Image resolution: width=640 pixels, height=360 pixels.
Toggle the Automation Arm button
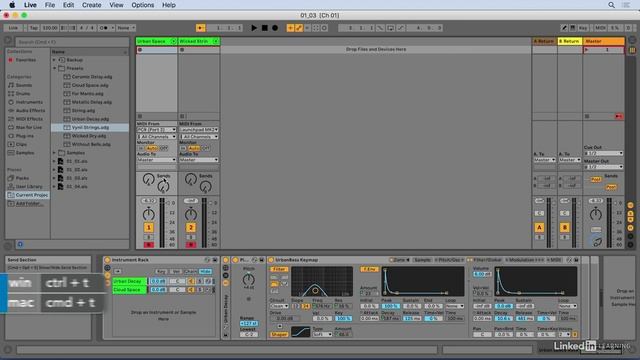[x=299, y=28]
